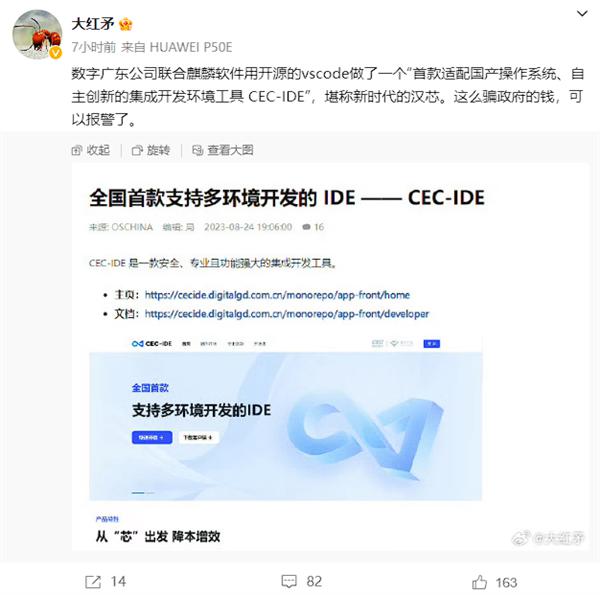Viewport: 600px width, 595px height.
Task: Click the repost share icon
Action: [x=93, y=582]
